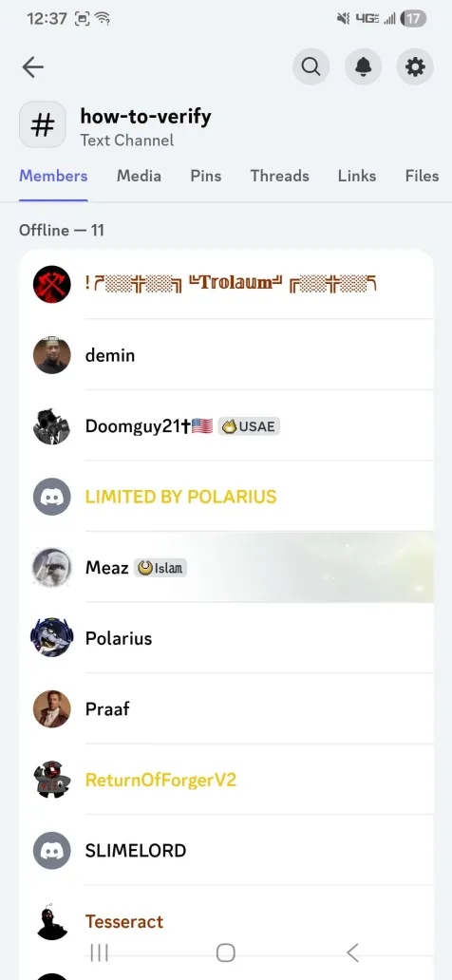Open Polarius member profile
Screen dimensions: 452x980
226,638
